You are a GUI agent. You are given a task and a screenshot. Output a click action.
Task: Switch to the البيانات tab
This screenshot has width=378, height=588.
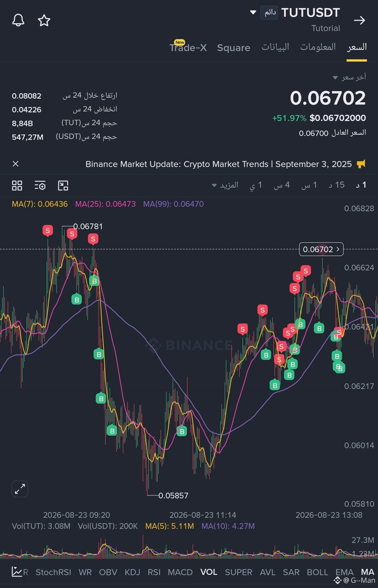point(275,47)
